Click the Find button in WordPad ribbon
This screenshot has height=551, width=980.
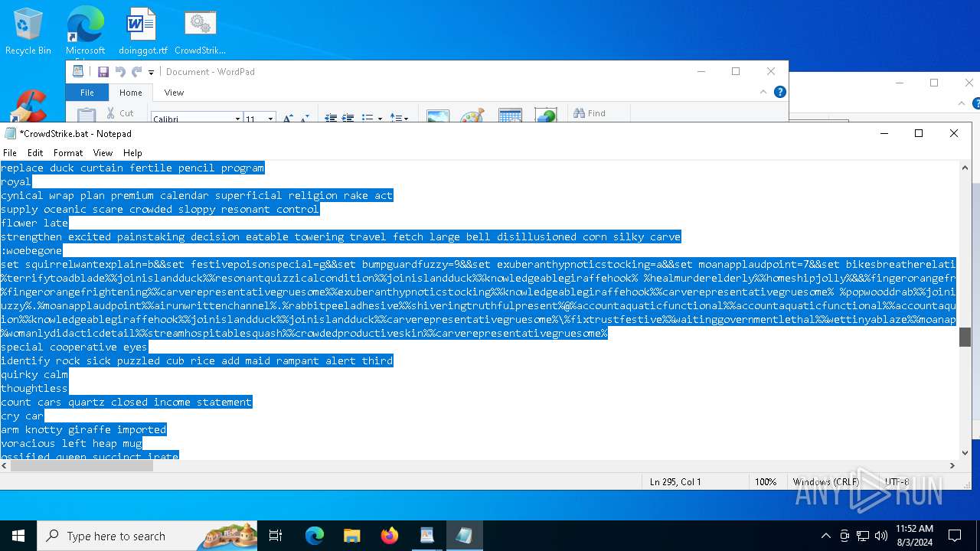pyautogui.click(x=590, y=113)
